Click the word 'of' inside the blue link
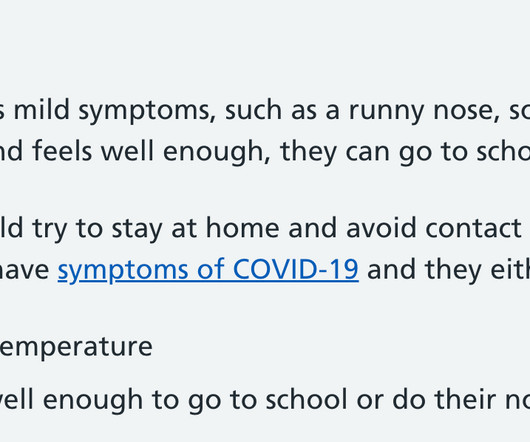The height and width of the screenshot is (442, 530). point(211,269)
